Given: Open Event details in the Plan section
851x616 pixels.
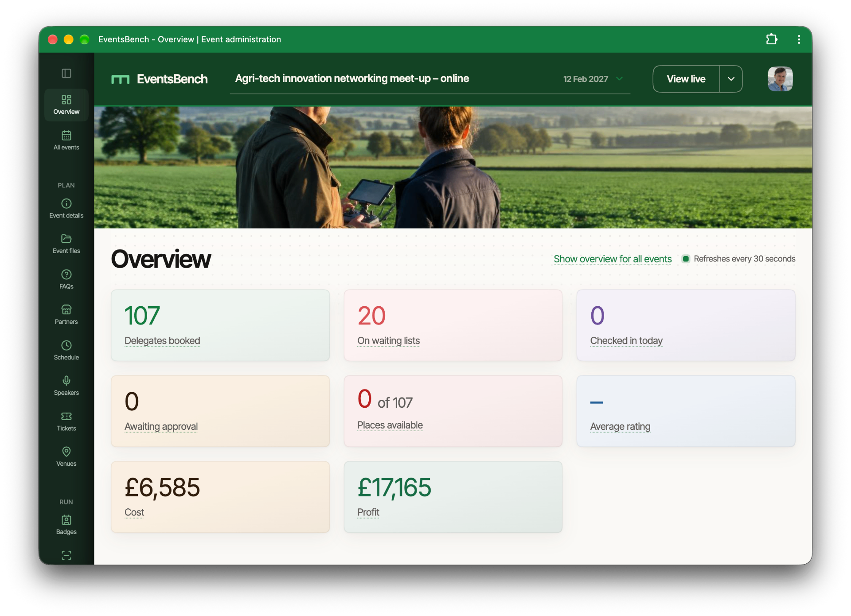Looking at the screenshot, I should 66,209.
